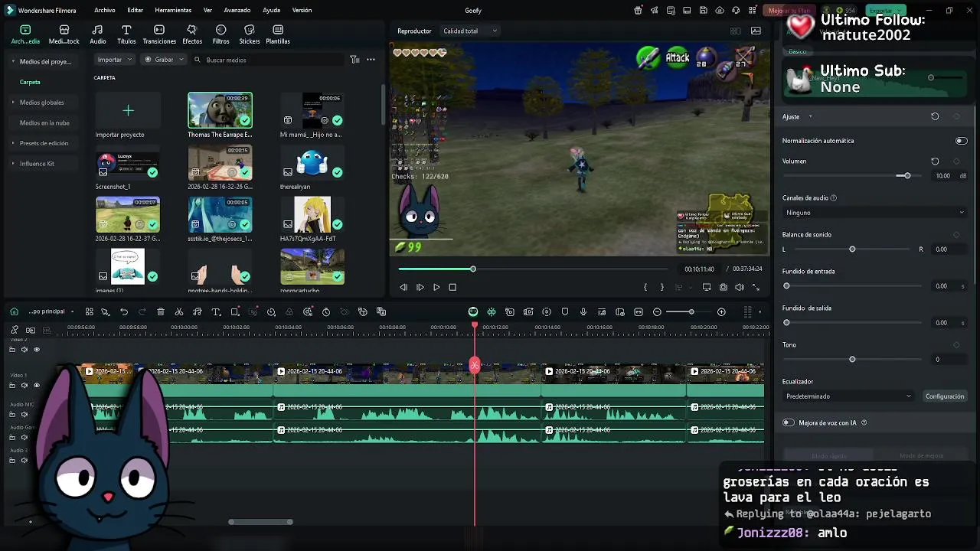980x551 pixels.
Task: Open the Audio library tab
Action: [98, 34]
